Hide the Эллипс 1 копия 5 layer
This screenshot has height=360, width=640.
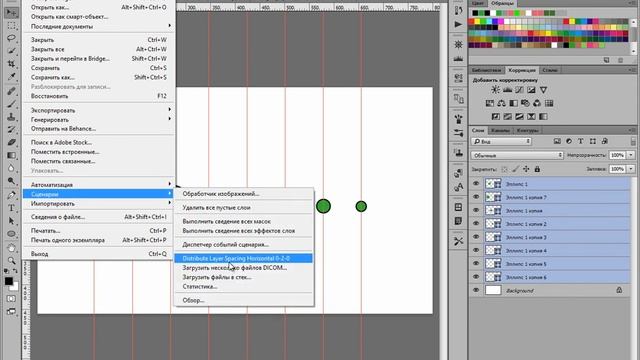(x=476, y=264)
